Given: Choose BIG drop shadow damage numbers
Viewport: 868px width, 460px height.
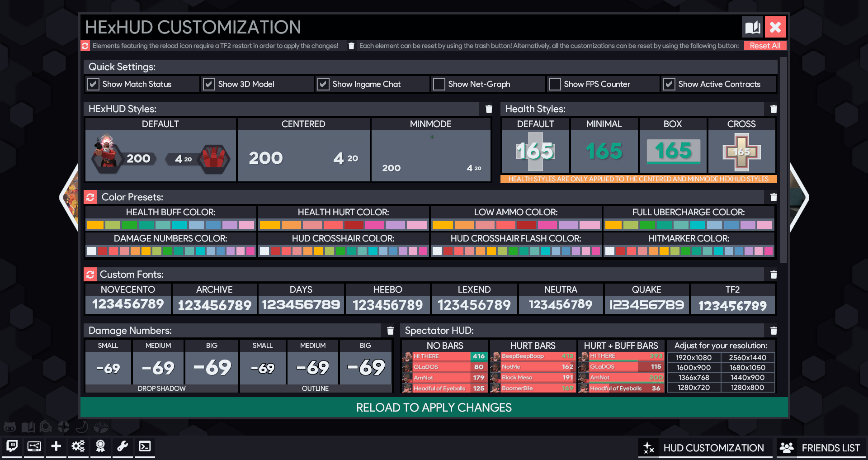Looking at the screenshot, I should (x=212, y=362).
